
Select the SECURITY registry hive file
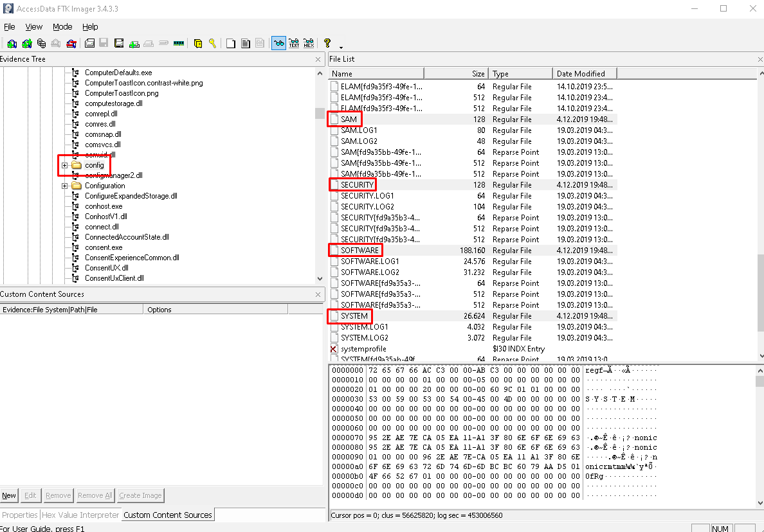pyautogui.click(x=357, y=185)
